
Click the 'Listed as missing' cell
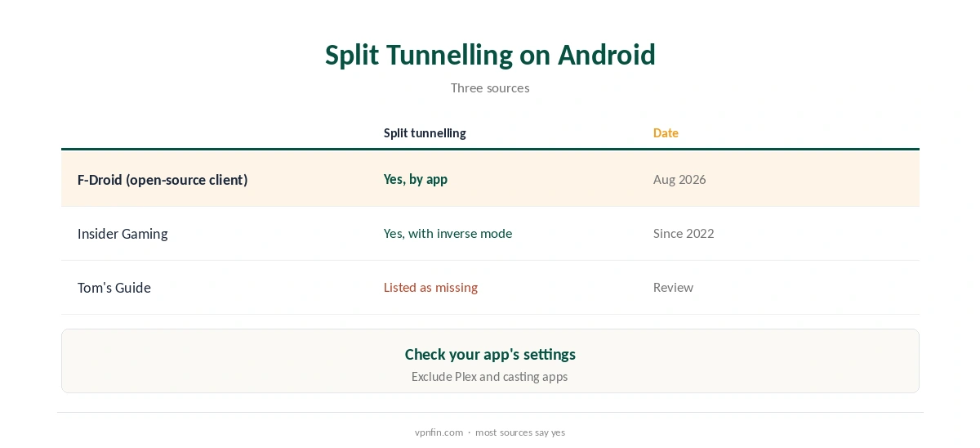tap(430, 287)
